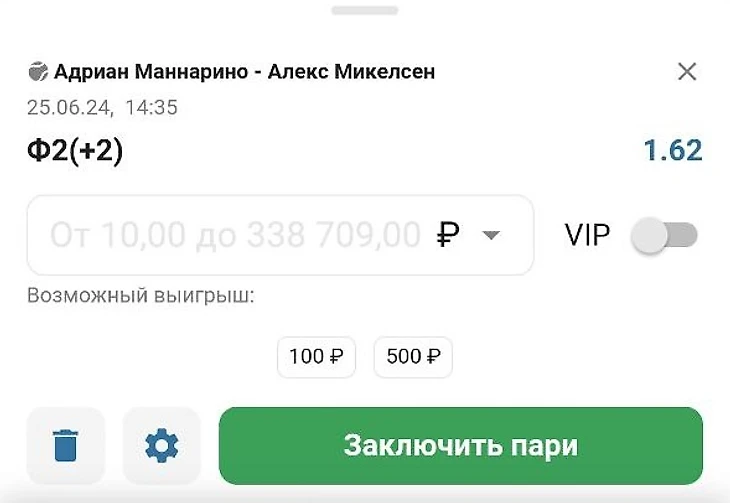Select the 500 ₽ quick stake
The image size is (730, 503).
point(412,357)
